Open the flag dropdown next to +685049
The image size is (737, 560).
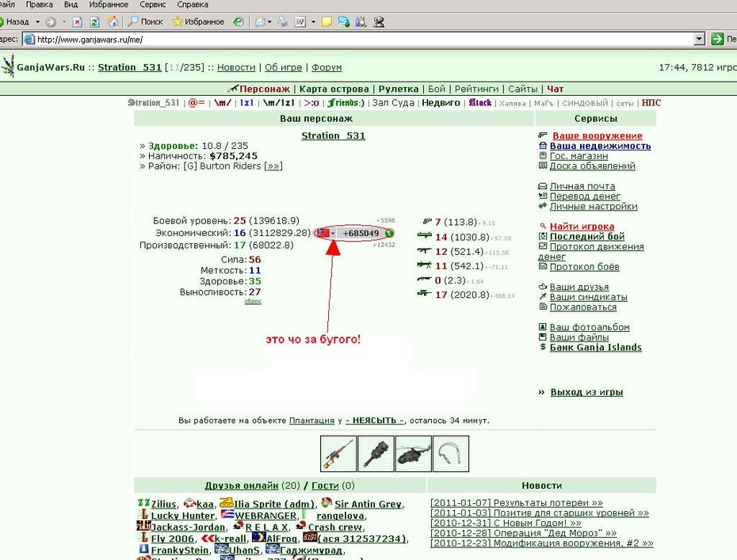[x=333, y=233]
